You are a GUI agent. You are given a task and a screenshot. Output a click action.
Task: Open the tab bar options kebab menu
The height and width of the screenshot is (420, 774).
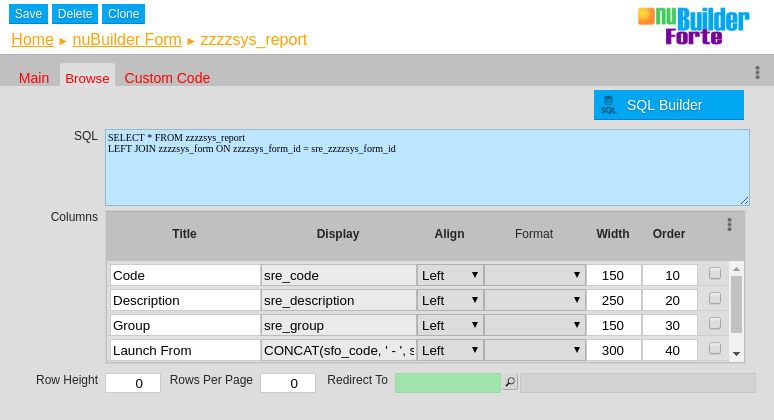[757, 73]
